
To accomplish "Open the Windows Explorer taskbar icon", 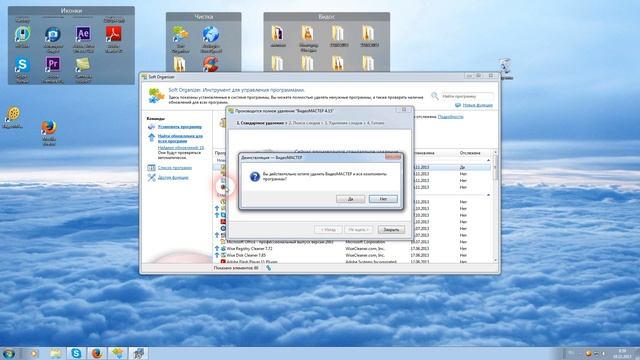I will tap(55, 353).
